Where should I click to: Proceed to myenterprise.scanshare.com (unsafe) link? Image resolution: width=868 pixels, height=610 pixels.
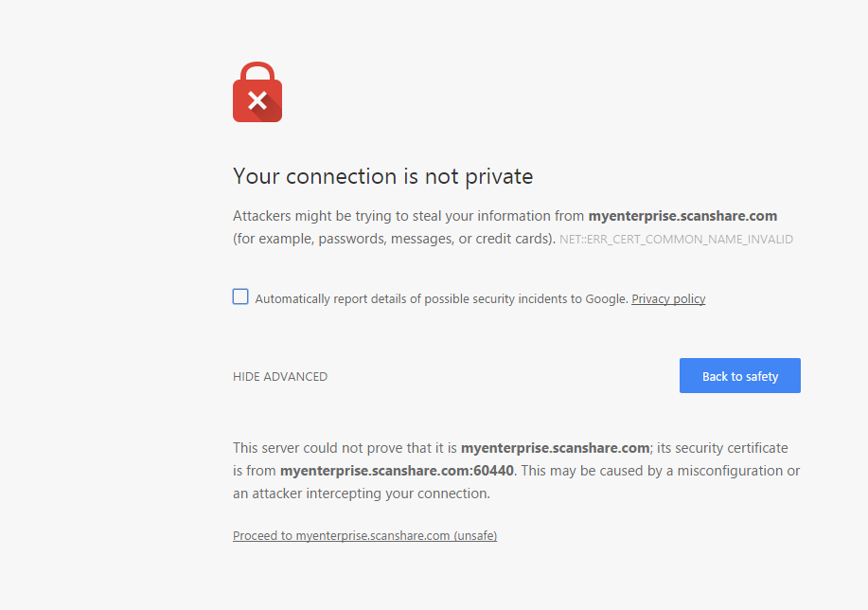point(364,536)
